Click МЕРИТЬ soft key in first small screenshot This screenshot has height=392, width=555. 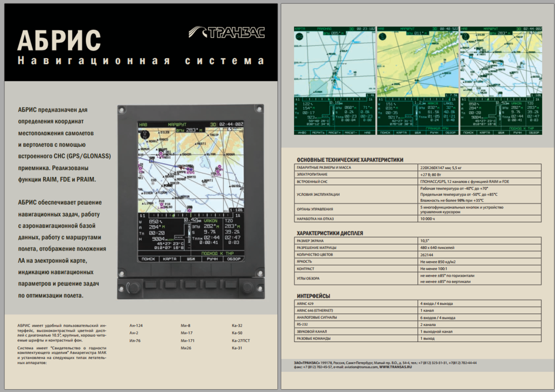click(x=318, y=133)
